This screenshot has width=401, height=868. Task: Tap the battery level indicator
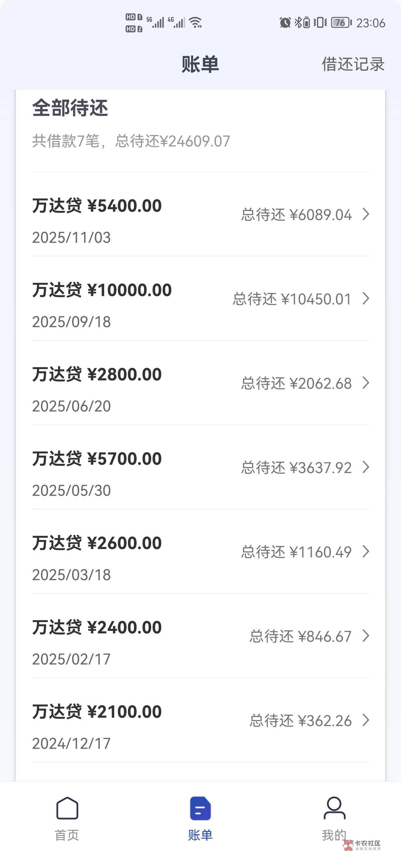341,23
